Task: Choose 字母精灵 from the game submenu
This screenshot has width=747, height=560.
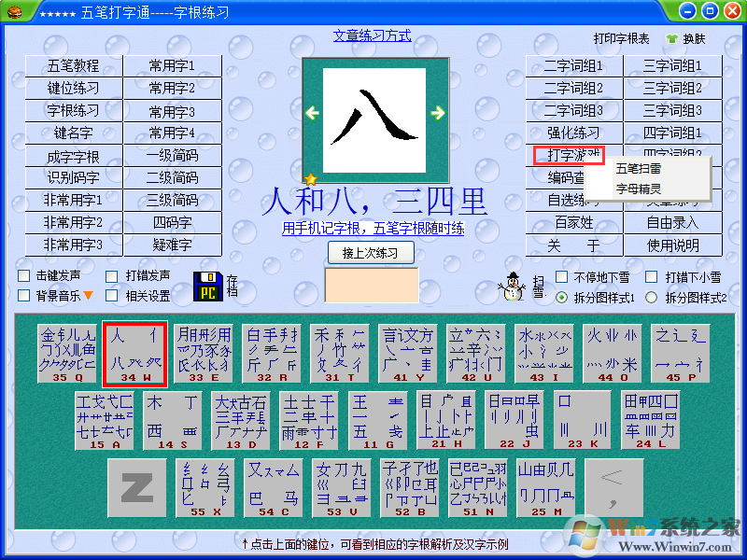Action: [x=640, y=189]
